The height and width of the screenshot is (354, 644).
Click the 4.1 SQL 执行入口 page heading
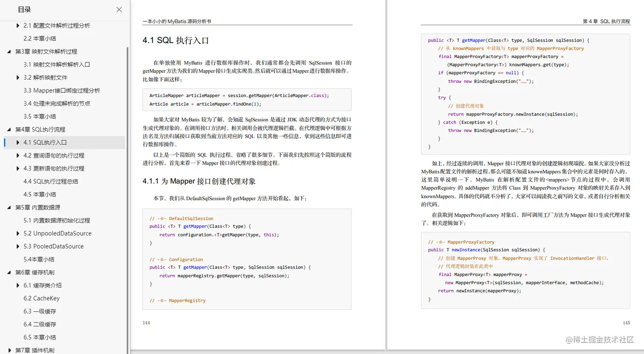175,40
